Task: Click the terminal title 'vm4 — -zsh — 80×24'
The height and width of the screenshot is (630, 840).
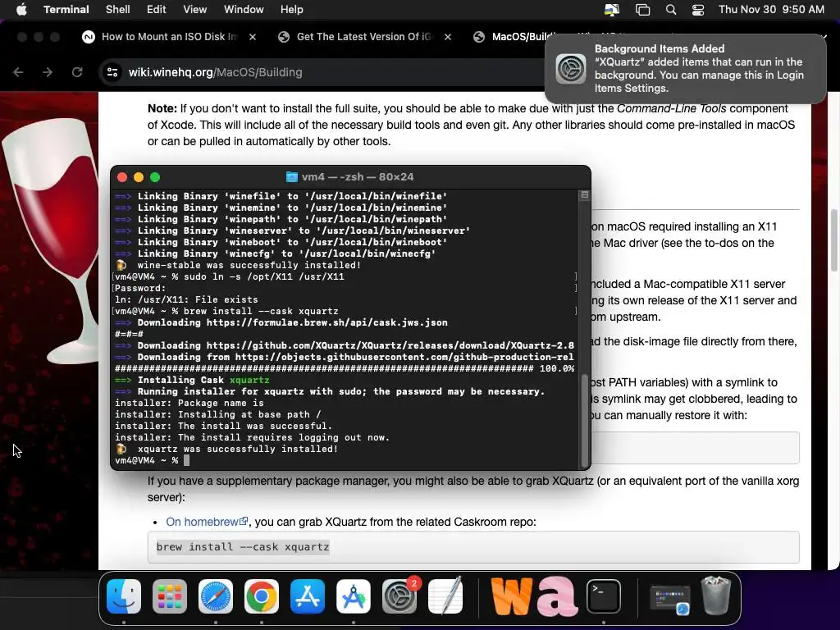Action: pos(358,177)
